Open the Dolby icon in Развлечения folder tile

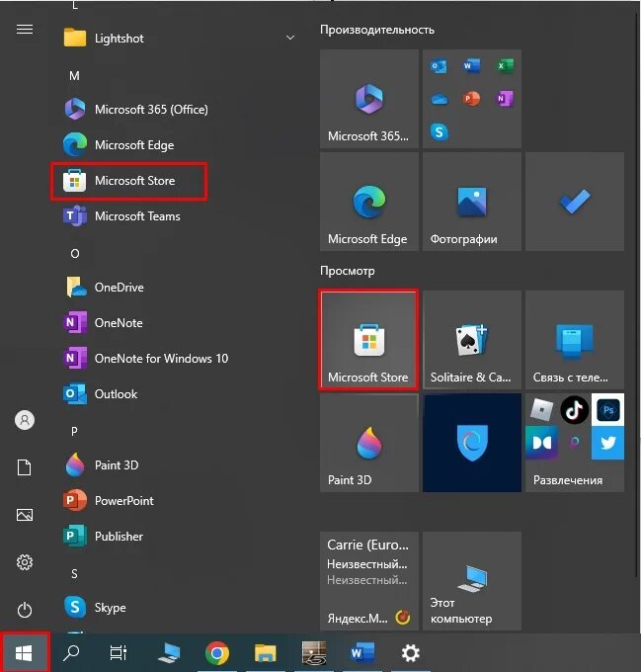click(x=541, y=443)
